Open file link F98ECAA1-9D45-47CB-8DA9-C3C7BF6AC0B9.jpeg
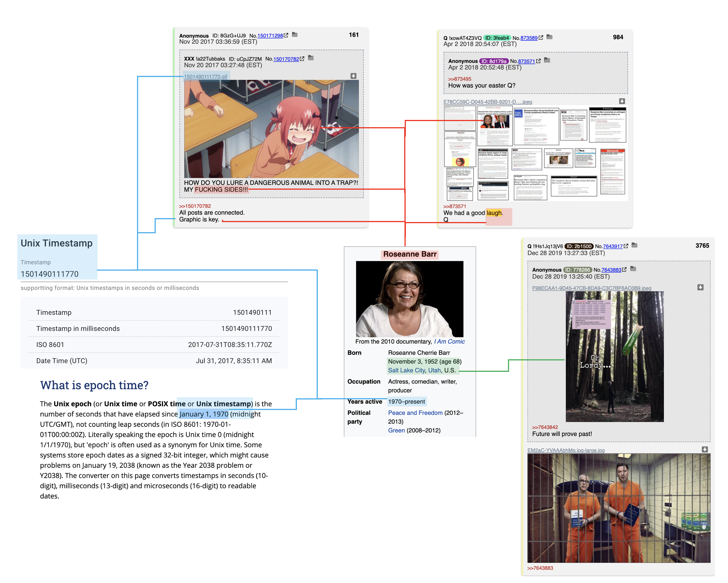Viewport: 728px width, 583px height. pos(592,288)
